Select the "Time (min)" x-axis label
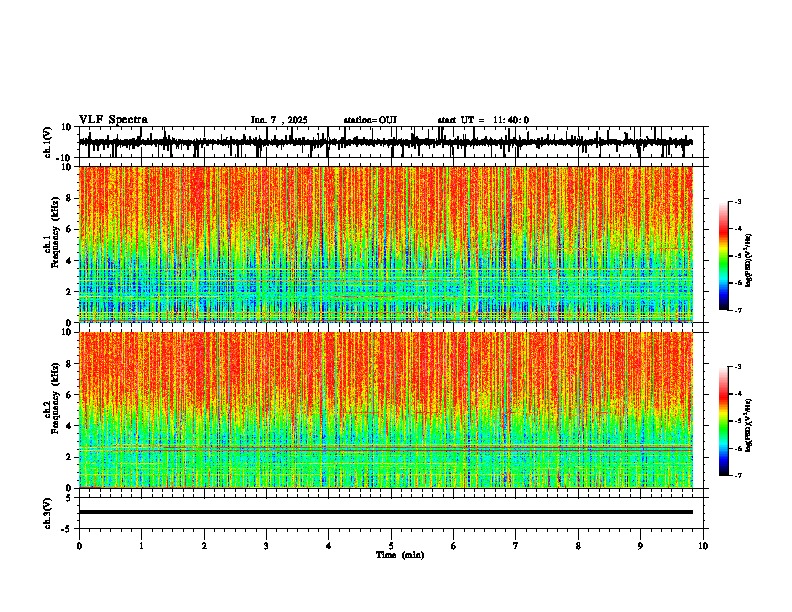This screenshot has height=612, width=792. coord(400,555)
